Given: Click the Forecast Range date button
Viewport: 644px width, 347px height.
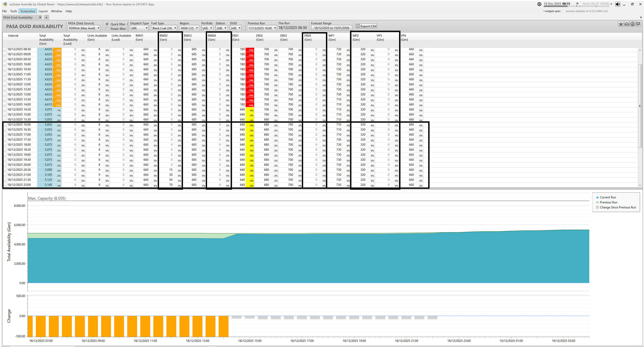Looking at the screenshot, I should point(331,28).
